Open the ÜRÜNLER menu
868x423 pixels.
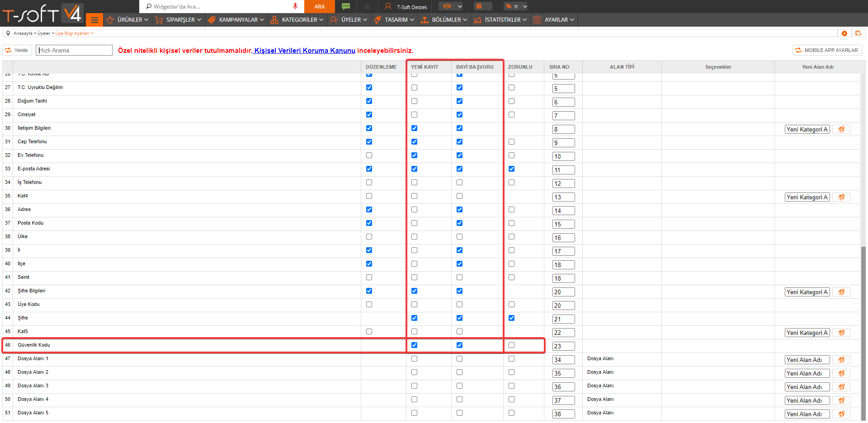pyautogui.click(x=127, y=20)
